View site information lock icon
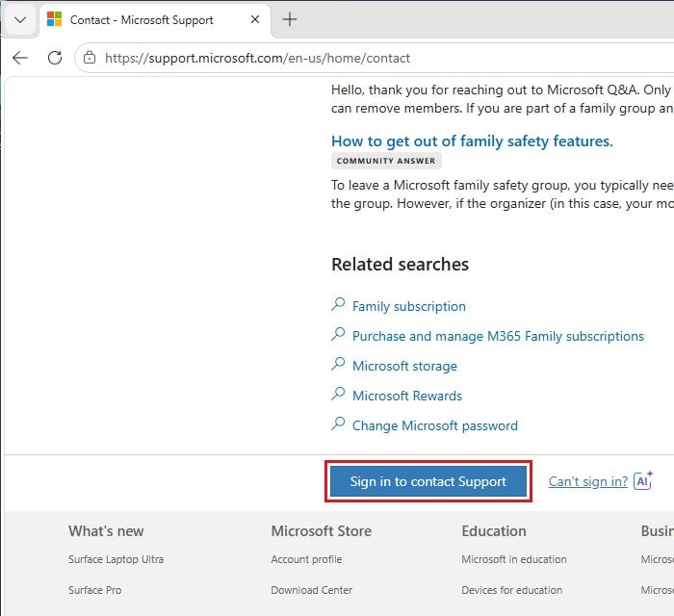Image resolution: width=674 pixels, height=616 pixels. pyautogui.click(x=90, y=58)
